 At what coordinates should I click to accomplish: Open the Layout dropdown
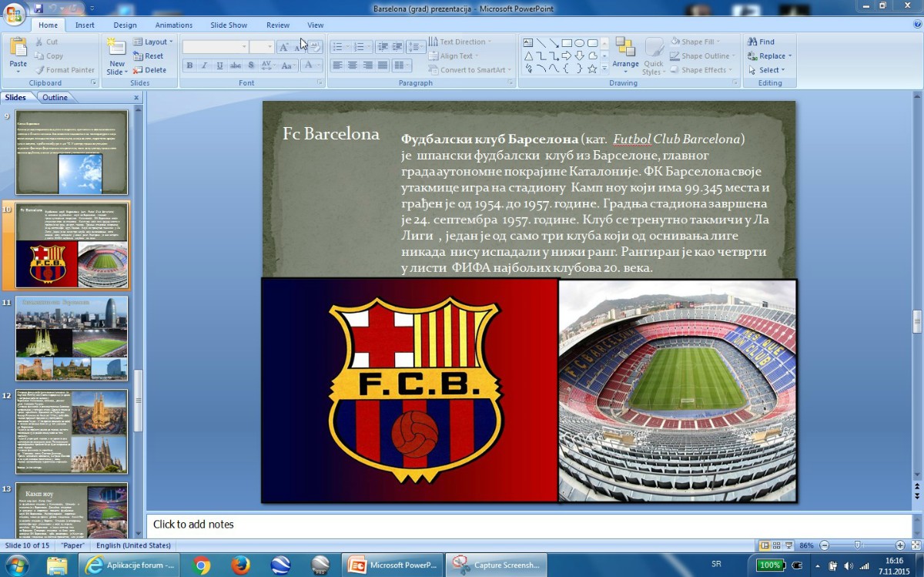pos(152,42)
